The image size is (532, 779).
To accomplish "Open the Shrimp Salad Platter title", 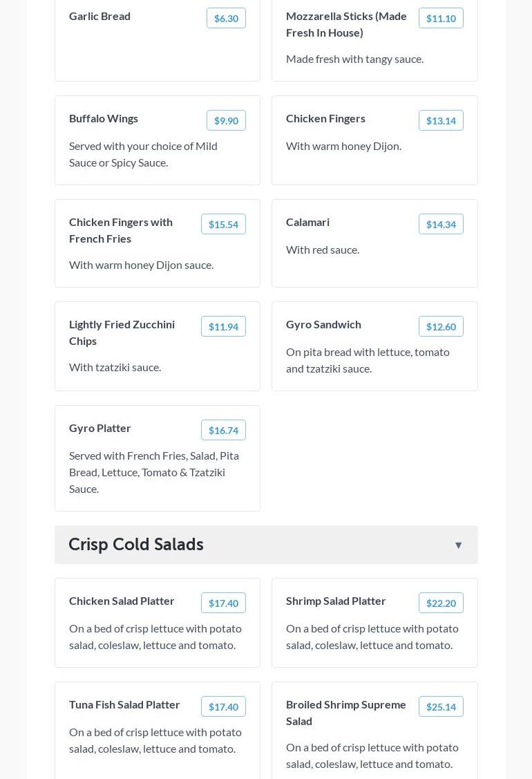I will (336, 601).
